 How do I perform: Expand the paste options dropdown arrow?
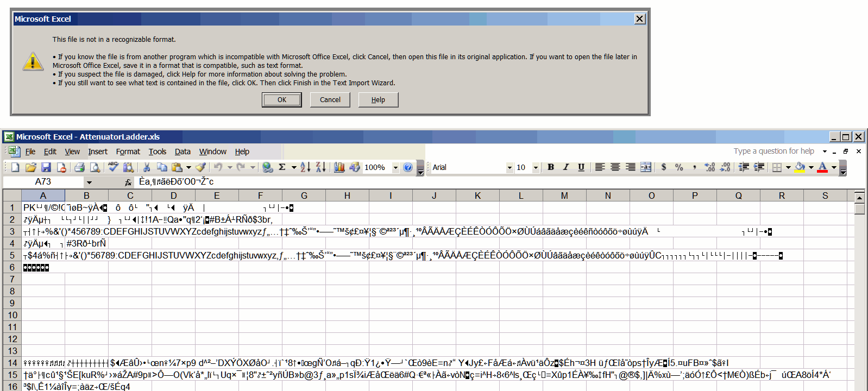click(x=188, y=167)
